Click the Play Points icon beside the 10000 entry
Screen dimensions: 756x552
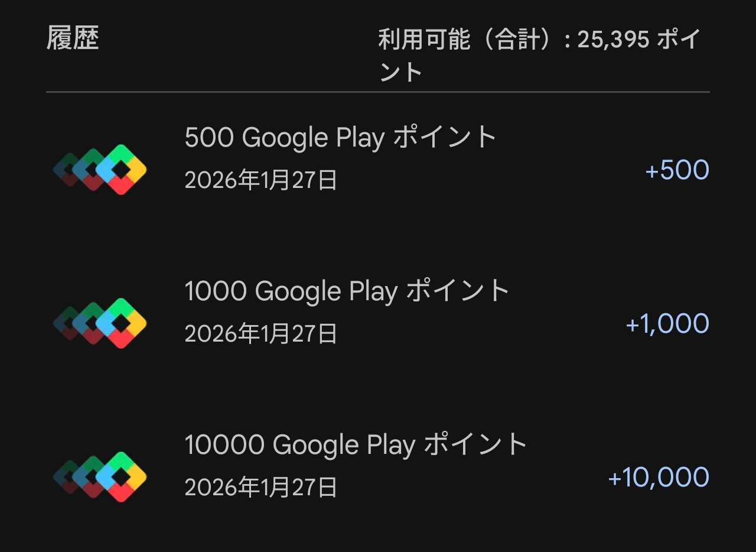click(x=100, y=477)
